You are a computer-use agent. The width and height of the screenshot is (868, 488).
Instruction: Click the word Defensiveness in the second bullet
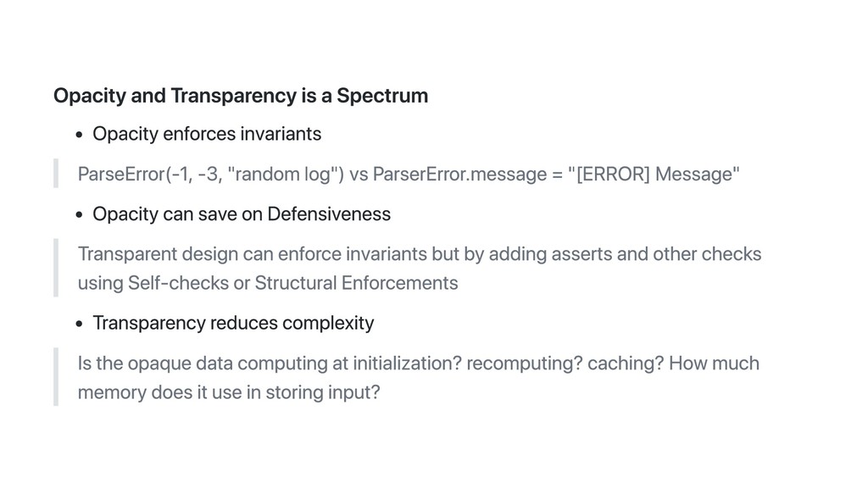329,214
